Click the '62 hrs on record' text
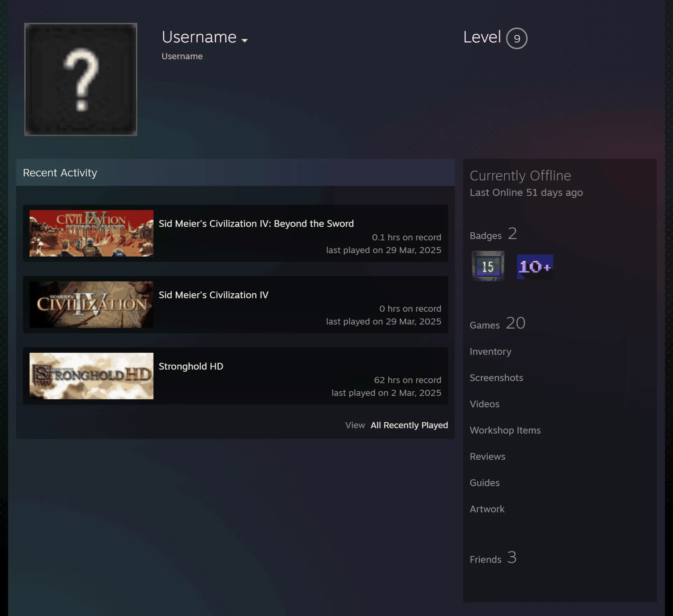Screen dimensions: 673x616 tap(408, 380)
